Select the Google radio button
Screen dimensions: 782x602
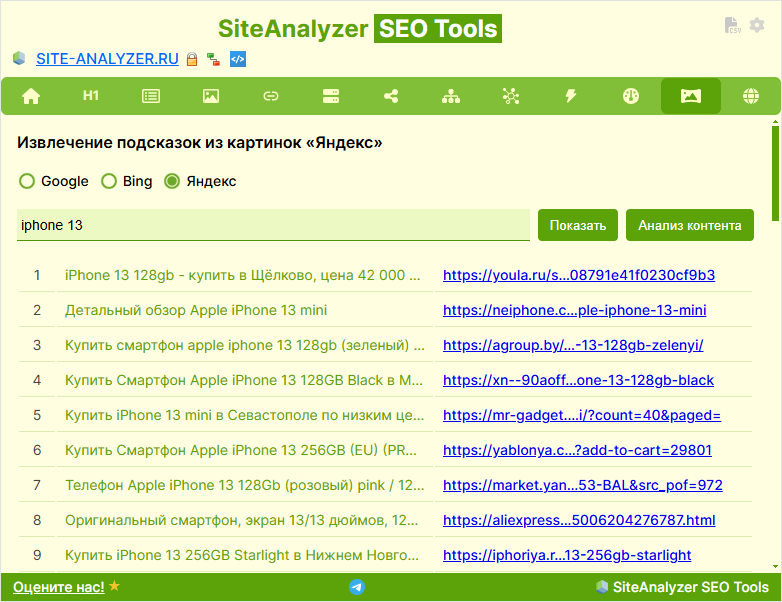click(27, 181)
